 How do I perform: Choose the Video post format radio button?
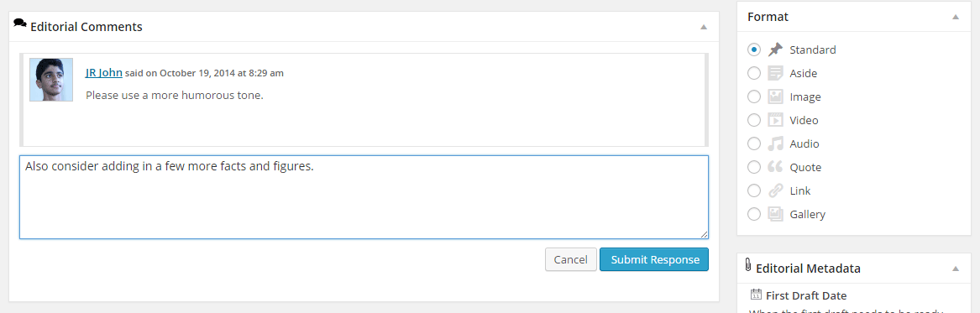(754, 120)
